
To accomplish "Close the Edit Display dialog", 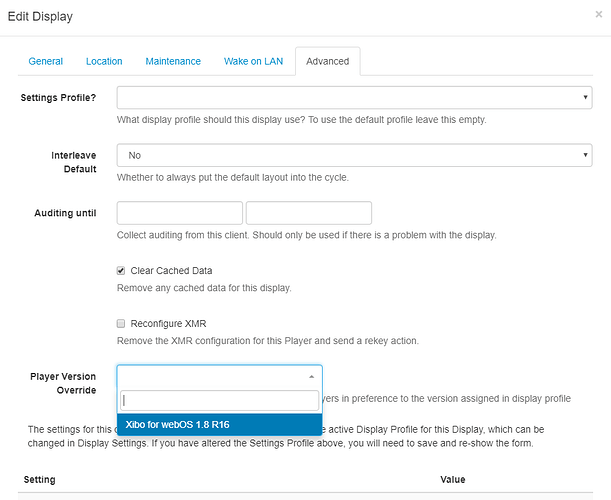I will (x=597, y=16).
